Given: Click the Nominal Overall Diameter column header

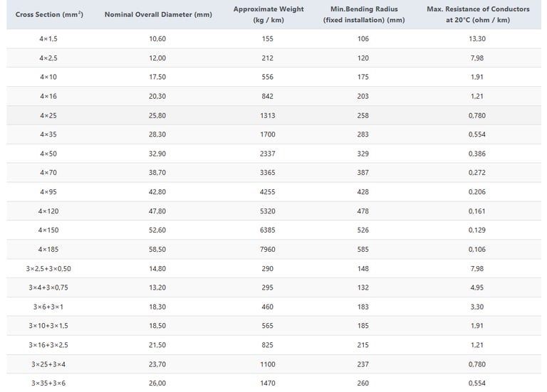Looking at the screenshot, I should pos(158,14).
